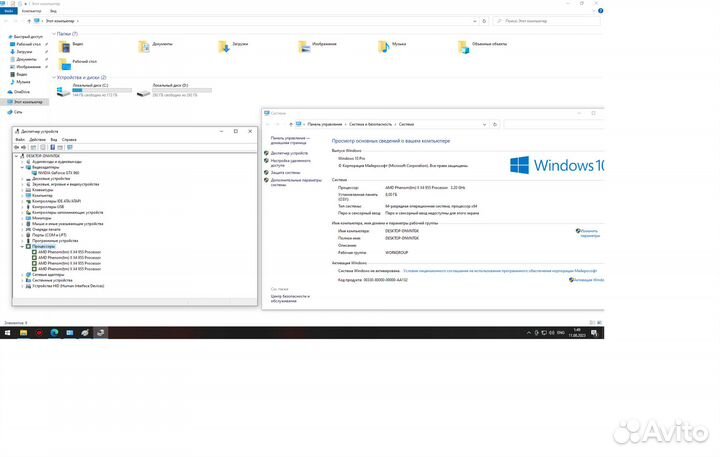Open the Файл tab in Explorer ribbon
Screen dimensions: 720x457
click(8, 11)
